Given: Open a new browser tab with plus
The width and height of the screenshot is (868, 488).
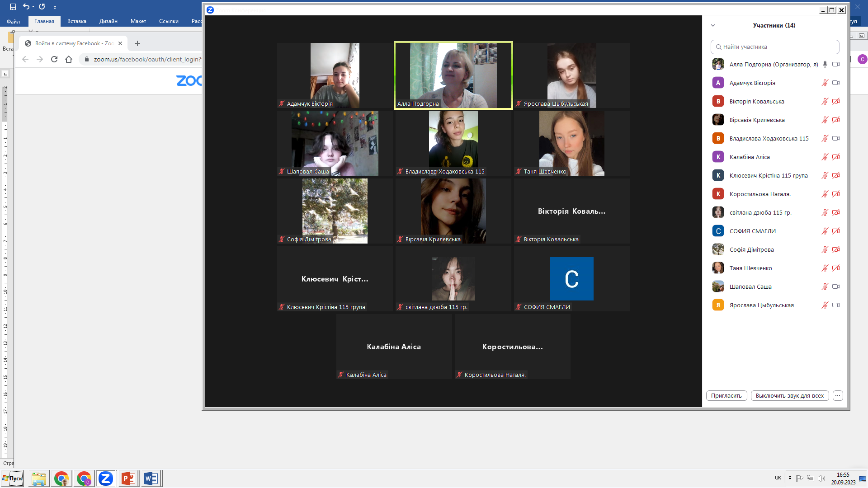Looking at the screenshot, I should tap(137, 43).
